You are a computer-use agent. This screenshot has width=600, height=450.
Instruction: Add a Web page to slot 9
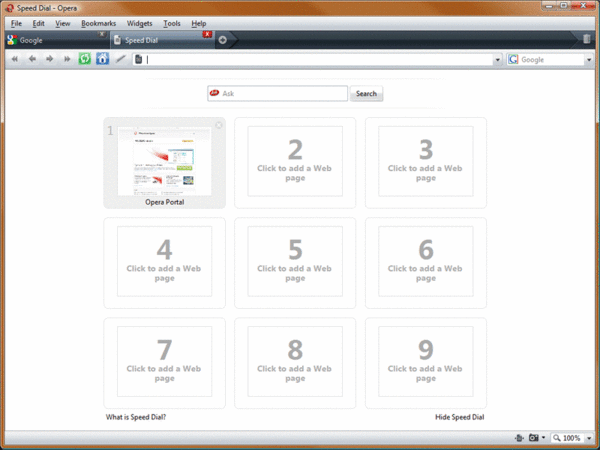(426, 362)
